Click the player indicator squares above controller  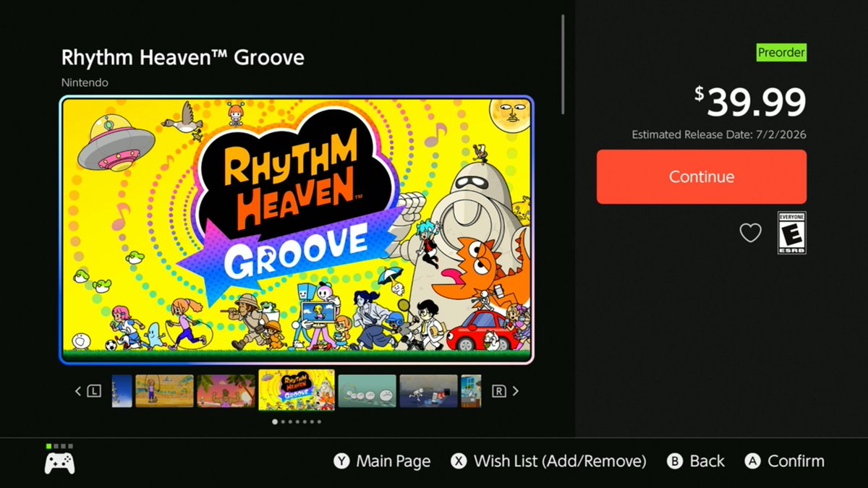tap(59, 446)
